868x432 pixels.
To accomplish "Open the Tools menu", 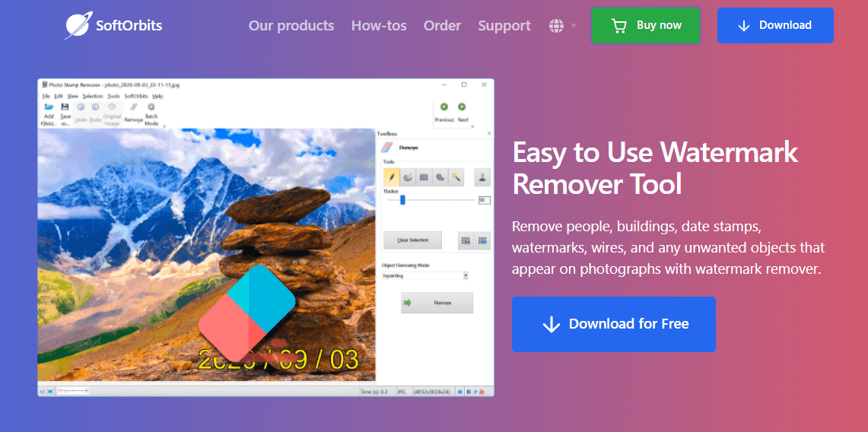I will coord(113,97).
